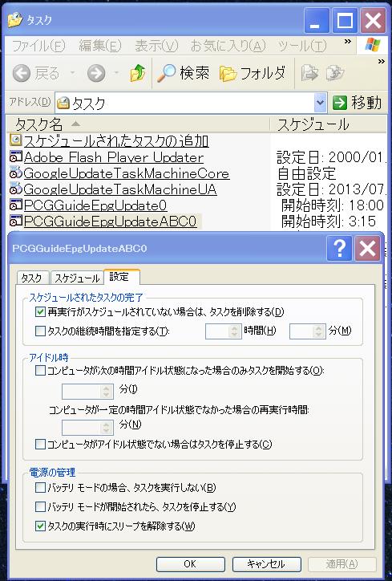The image size is (392, 581).
Task: Toggle the フォルダ folders view icon
Action: pos(228,73)
